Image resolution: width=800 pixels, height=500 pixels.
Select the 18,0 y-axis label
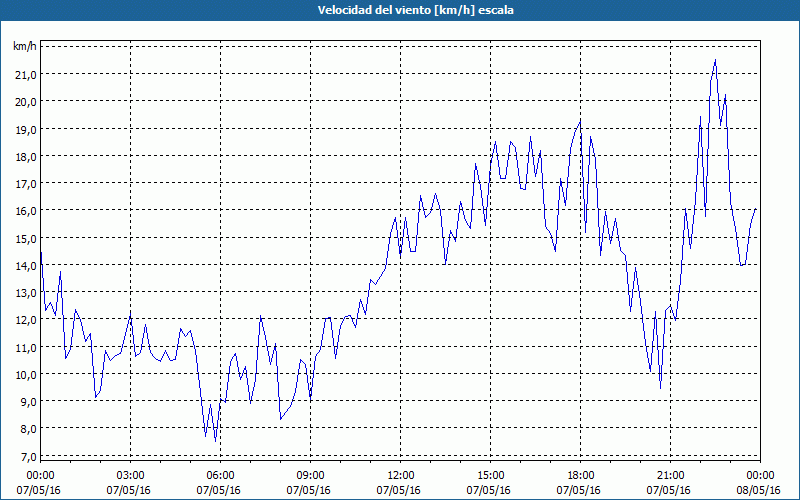26,157
